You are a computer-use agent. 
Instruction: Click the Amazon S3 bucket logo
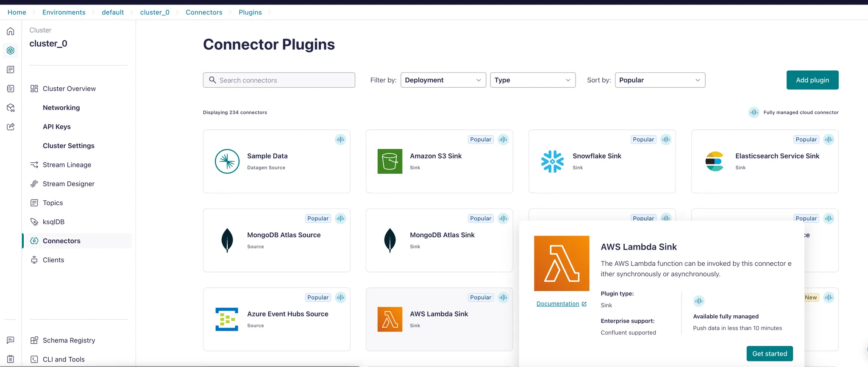coord(390,161)
